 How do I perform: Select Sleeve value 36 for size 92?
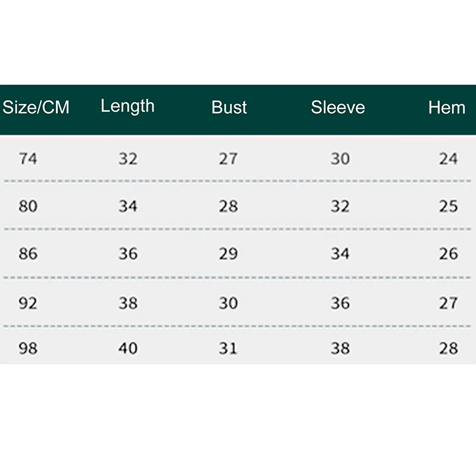coord(340,303)
